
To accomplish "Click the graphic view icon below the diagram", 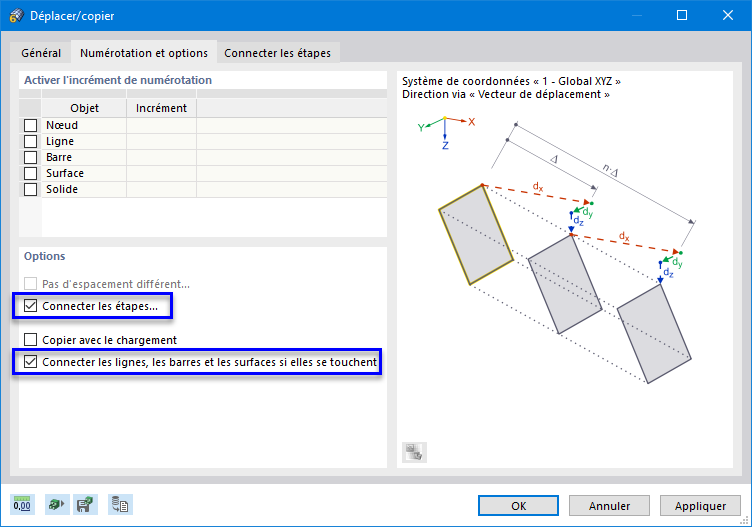I will (414, 452).
